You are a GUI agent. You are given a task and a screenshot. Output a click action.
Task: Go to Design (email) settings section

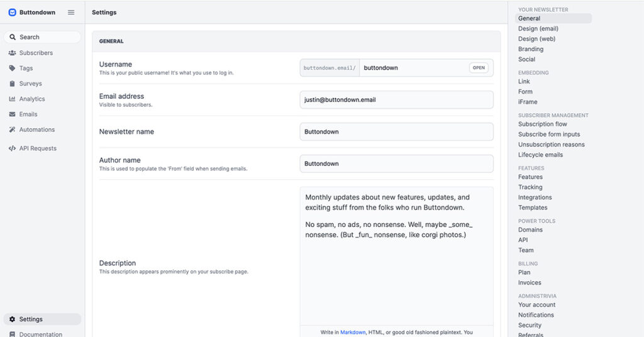pos(538,29)
